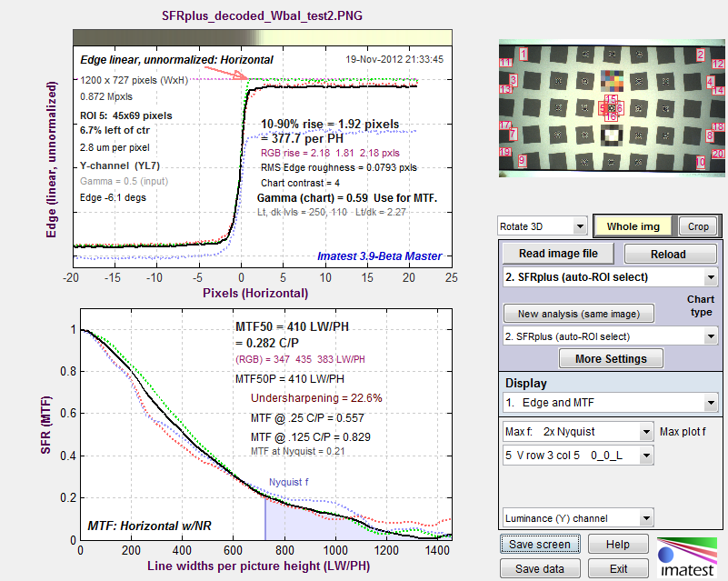Image resolution: width=728 pixels, height=581 pixels.
Task: Click New analysis (same image)
Action: coord(579,314)
